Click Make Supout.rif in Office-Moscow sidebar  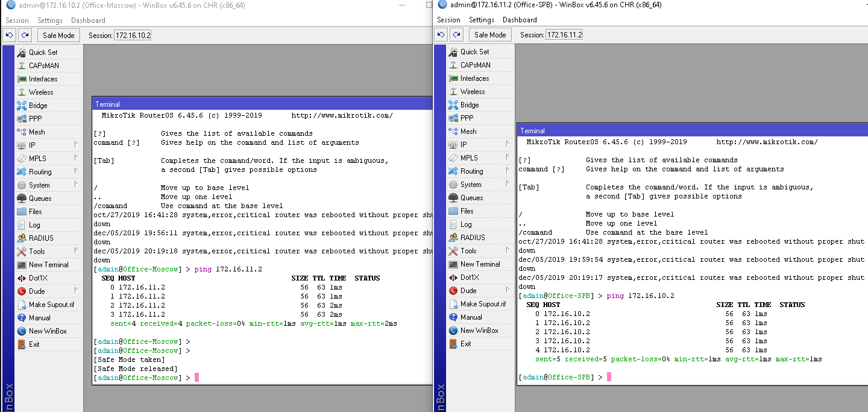[48, 305]
